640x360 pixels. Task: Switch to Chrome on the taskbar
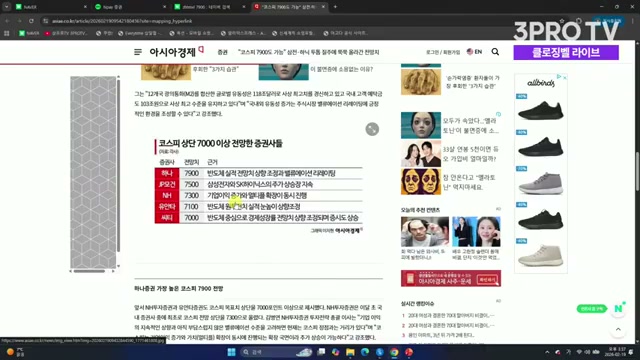[x=394, y=352]
